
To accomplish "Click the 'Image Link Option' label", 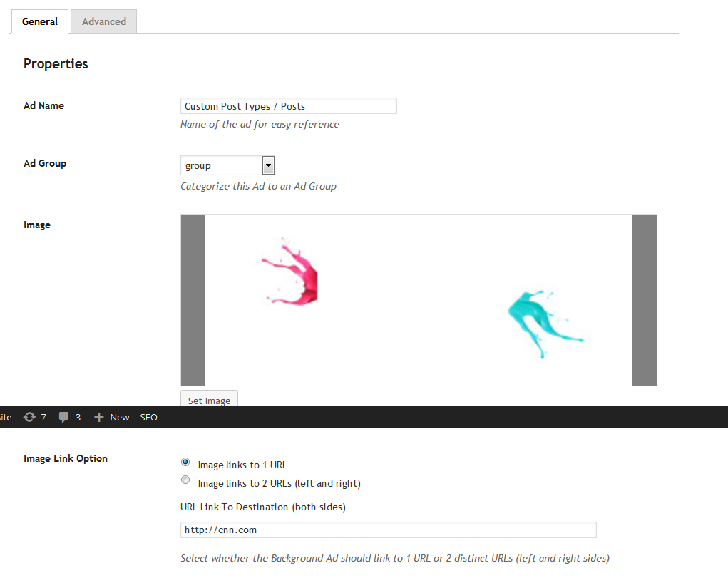I will click(x=66, y=459).
